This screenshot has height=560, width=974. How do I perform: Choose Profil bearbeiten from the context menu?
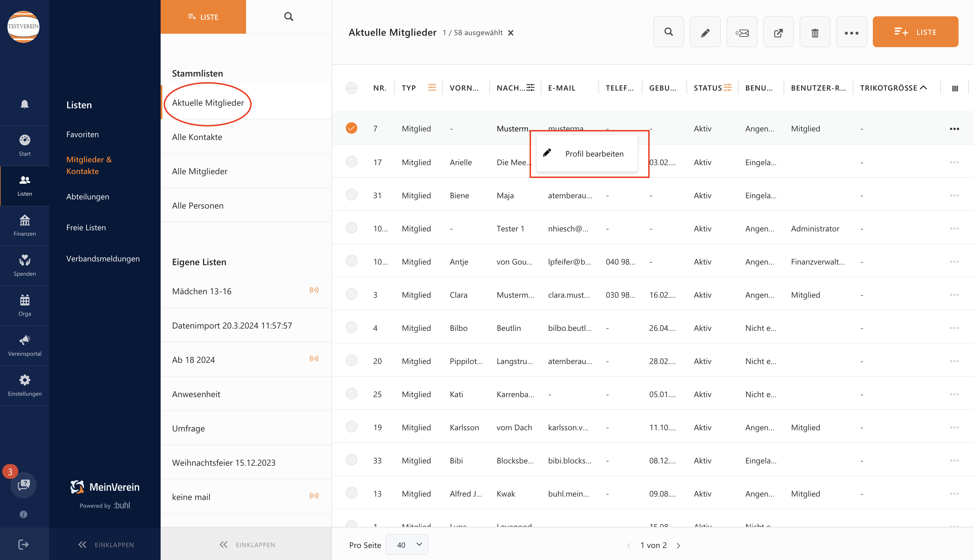point(594,153)
